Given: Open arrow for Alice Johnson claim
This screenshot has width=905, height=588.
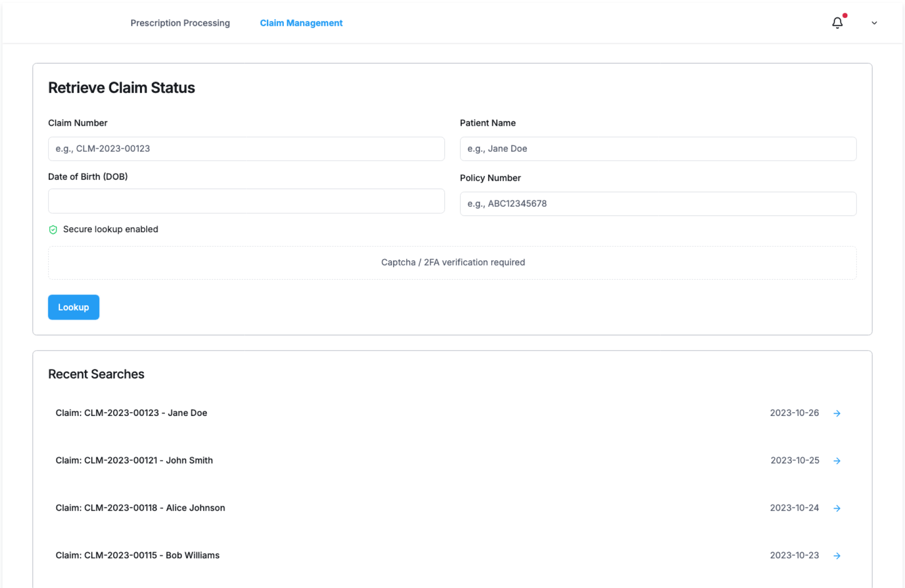Looking at the screenshot, I should (837, 508).
